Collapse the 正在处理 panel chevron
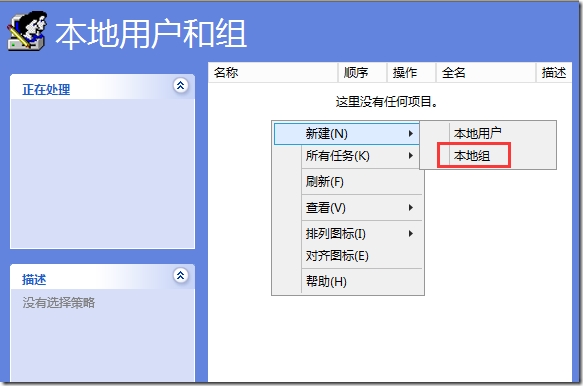The width and height of the screenshot is (583, 386). pyautogui.click(x=181, y=86)
